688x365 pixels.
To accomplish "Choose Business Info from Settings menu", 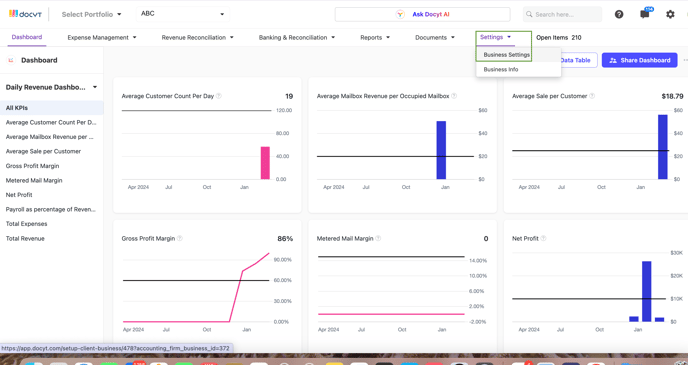I will (501, 69).
